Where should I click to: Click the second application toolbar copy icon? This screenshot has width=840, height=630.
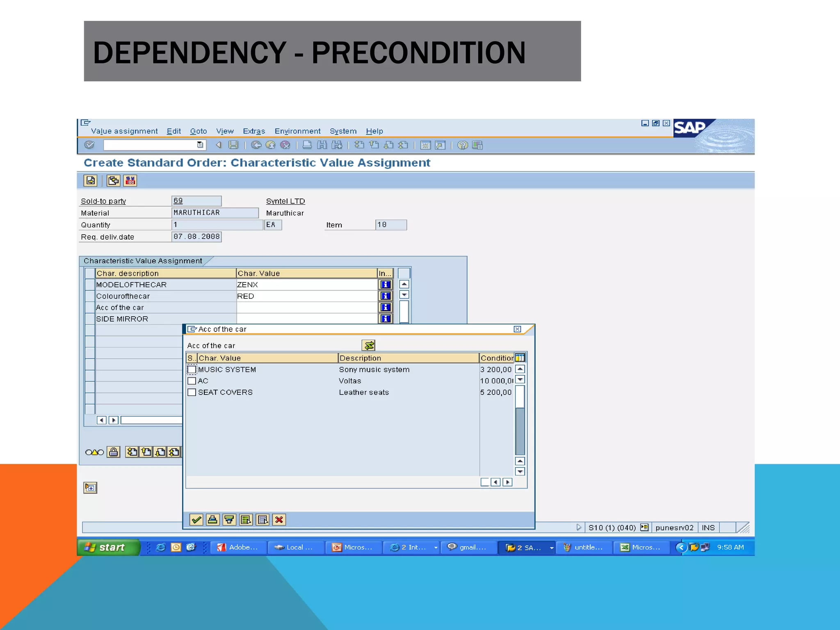pos(113,180)
